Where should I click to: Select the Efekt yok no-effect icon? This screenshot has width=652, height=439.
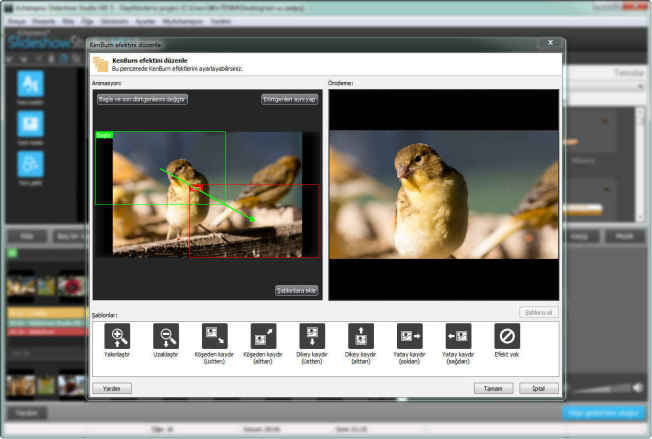(x=507, y=337)
